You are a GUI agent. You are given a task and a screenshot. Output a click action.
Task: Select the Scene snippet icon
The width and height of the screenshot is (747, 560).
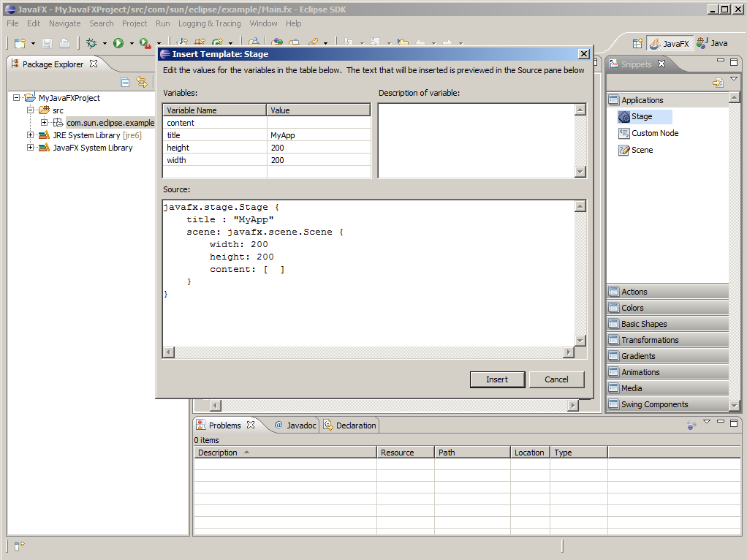(623, 150)
